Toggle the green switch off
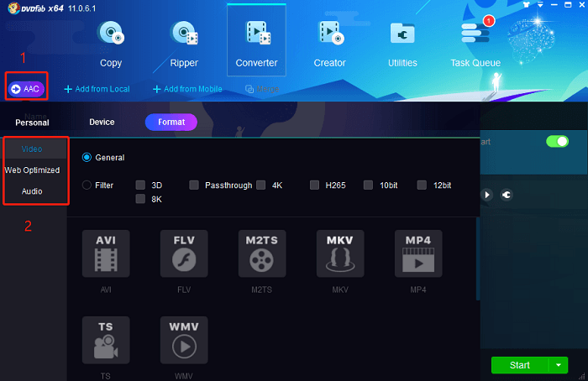This screenshot has width=588, height=381. click(x=557, y=142)
